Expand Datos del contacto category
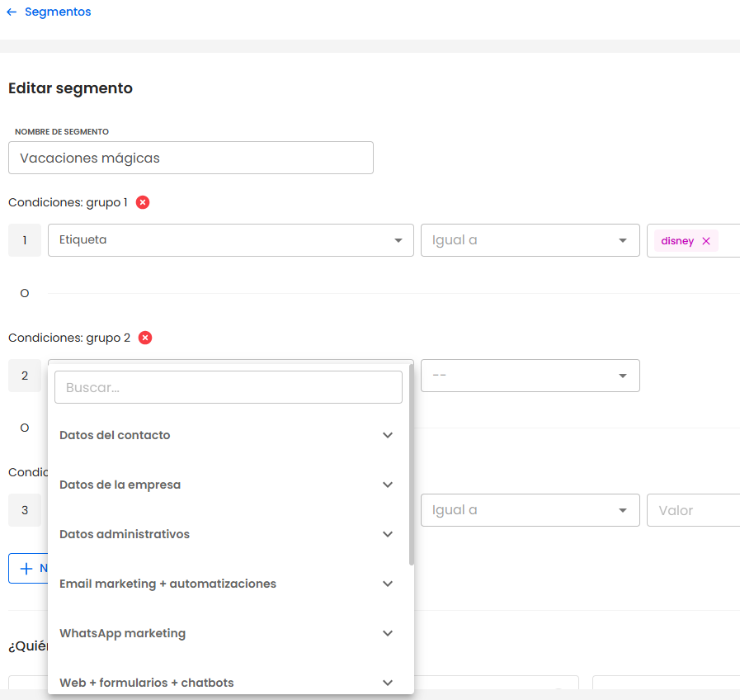The width and height of the screenshot is (740, 700). [x=388, y=435]
